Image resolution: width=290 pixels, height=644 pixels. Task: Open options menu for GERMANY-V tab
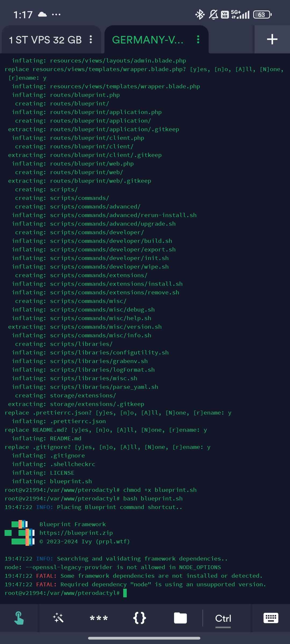tap(198, 39)
